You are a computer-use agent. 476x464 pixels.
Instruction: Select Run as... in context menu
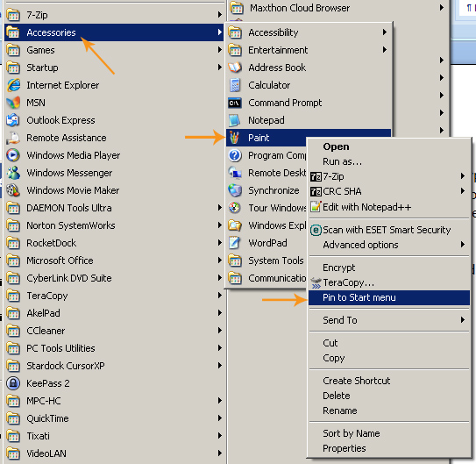click(389, 161)
